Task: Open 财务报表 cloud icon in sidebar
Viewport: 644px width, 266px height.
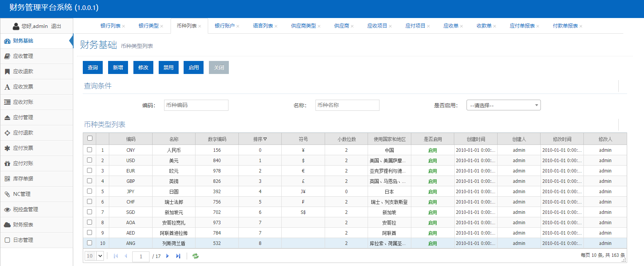Action: [x=7, y=225]
